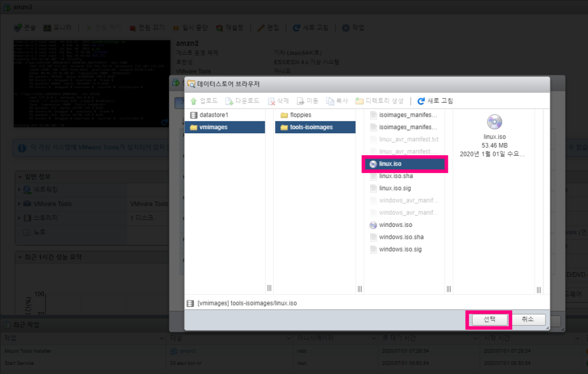The height and width of the screenshot is (374, 588).
Task: Click the amzn2 target link in recent tasks
Action: 188,351
